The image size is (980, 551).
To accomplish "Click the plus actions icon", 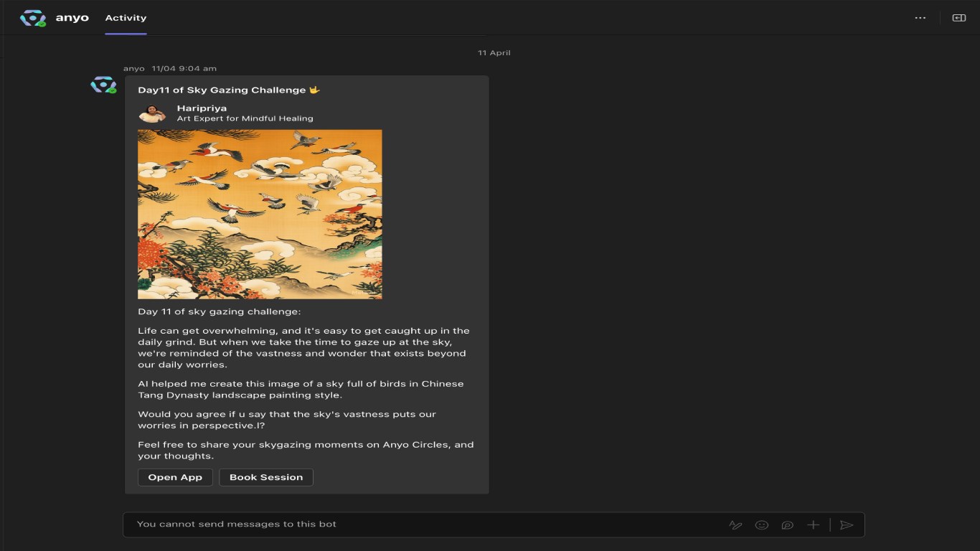I will click(x=813, y=525).
